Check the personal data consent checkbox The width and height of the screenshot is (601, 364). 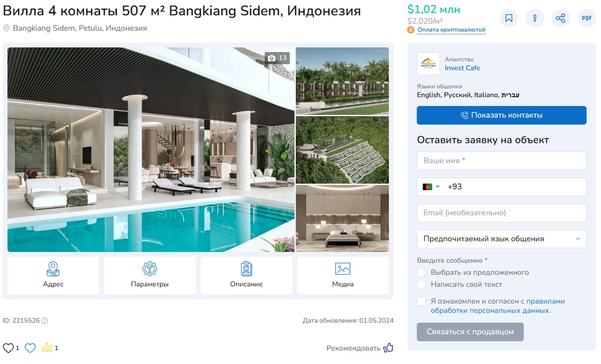[421, 301]
